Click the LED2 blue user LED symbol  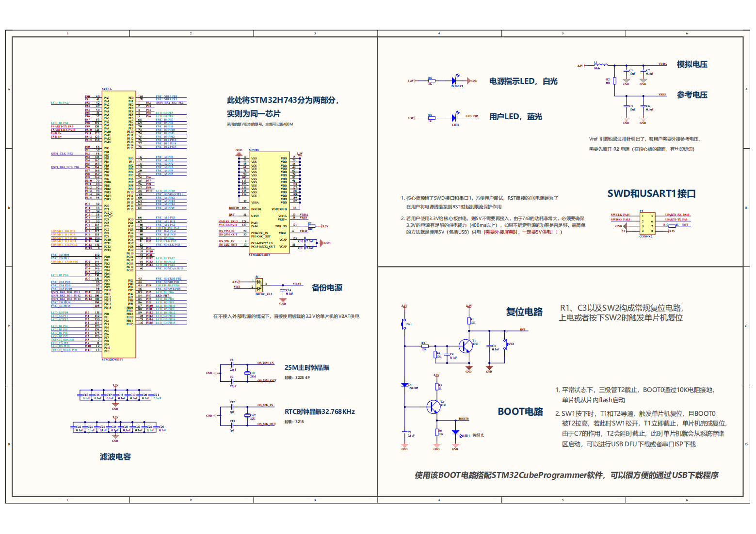pos(455,117)
